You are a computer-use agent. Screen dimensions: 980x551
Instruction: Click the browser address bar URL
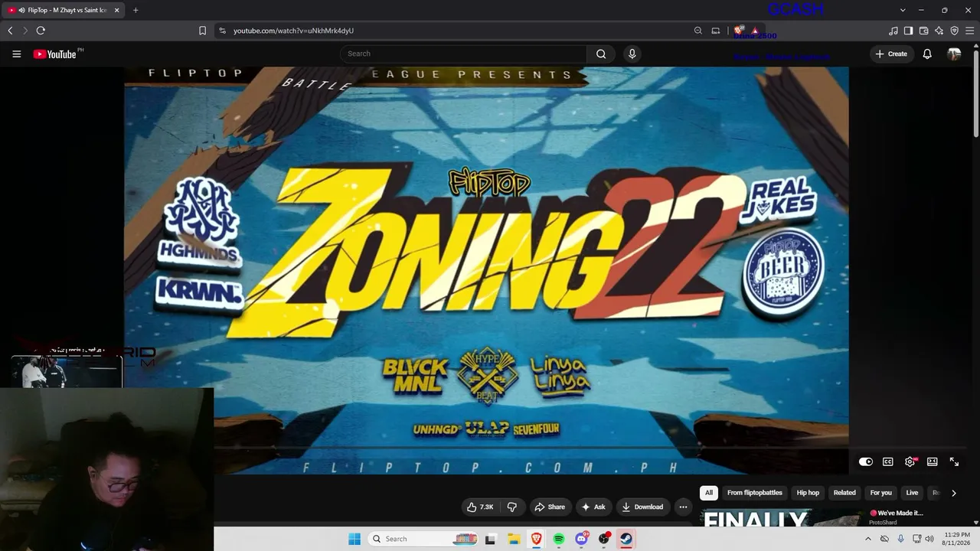[x=293, y=31]
